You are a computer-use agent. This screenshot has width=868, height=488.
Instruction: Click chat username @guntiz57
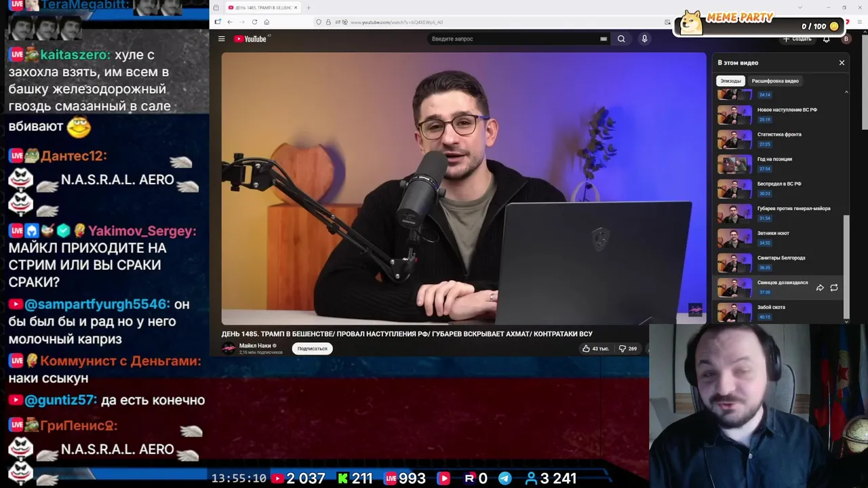pos(60,401)
